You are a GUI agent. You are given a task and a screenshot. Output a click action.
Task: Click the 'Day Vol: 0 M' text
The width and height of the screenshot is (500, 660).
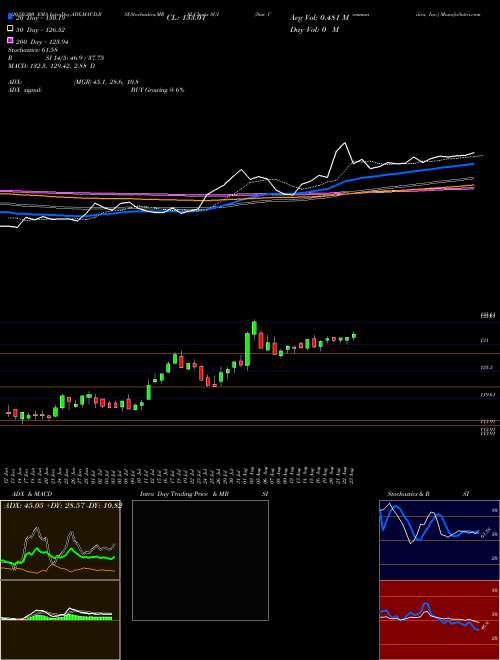click(315, 29)
